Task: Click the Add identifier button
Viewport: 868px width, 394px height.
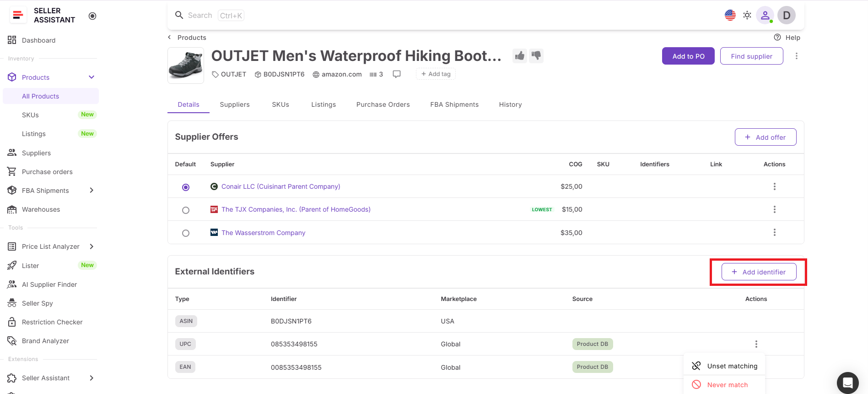Action: click(x=759, y=272)
